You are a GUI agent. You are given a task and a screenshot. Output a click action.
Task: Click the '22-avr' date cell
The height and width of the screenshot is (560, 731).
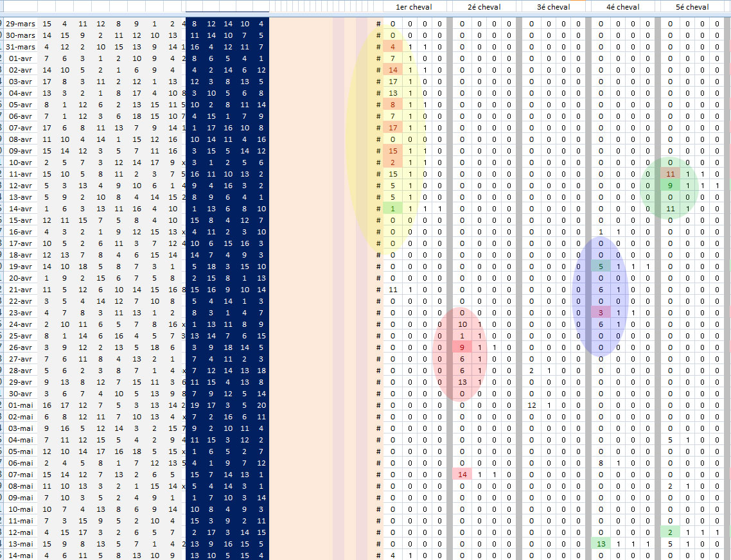point(21,301)
